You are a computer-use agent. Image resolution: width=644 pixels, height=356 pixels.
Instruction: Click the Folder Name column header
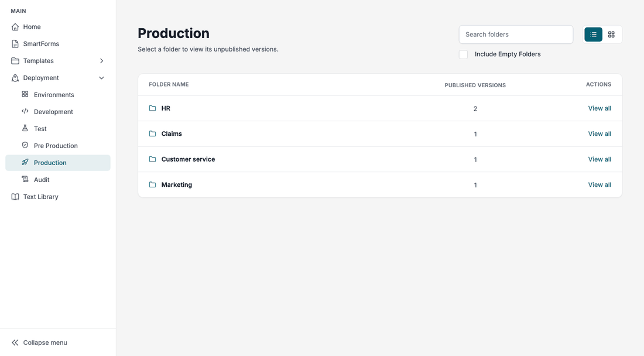point(169,84)
